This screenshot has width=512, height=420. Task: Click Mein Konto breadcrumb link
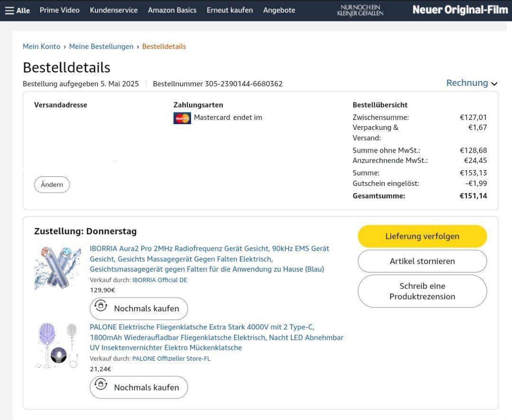coord(41,46)
